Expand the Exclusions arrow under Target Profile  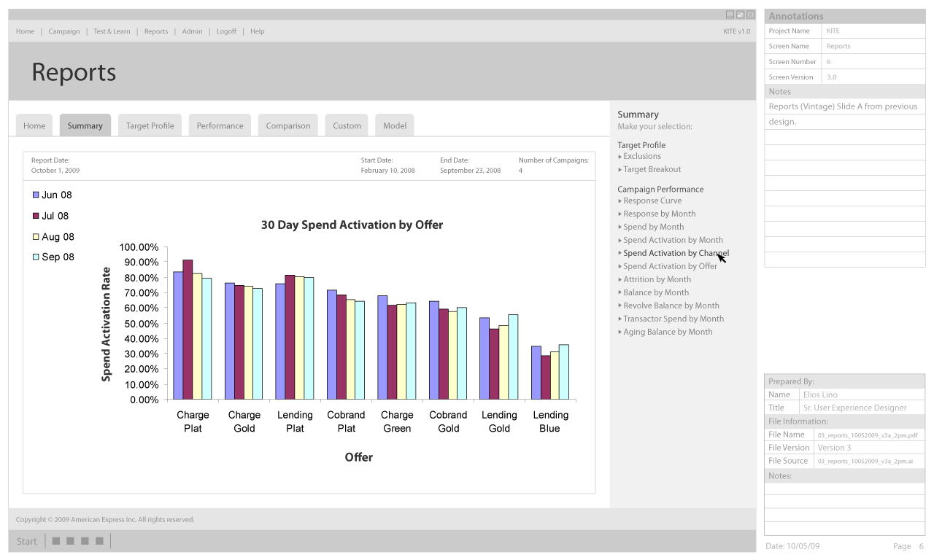[x=620, y=157]
